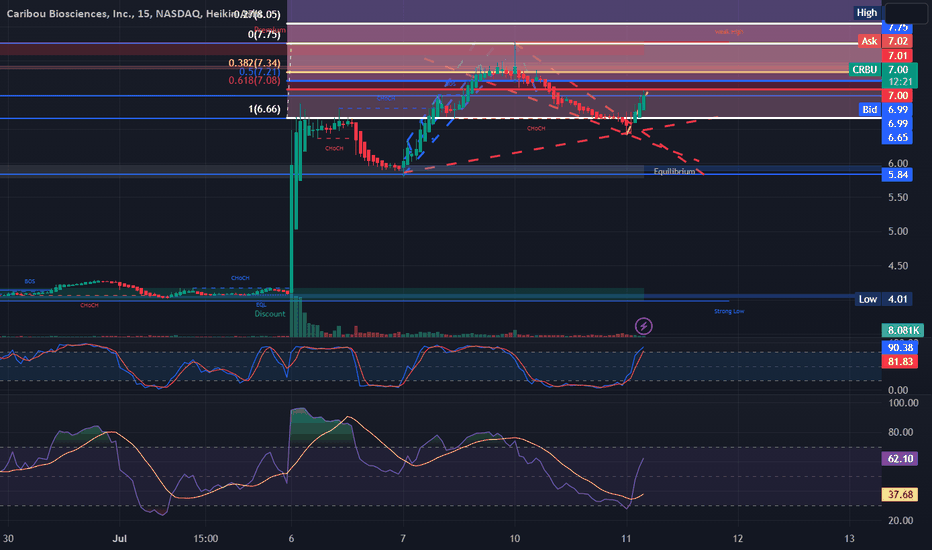This screenshot has width=932, height=550.
Task: Click the purple lightning bolt event icon
Action: (644, 326)
